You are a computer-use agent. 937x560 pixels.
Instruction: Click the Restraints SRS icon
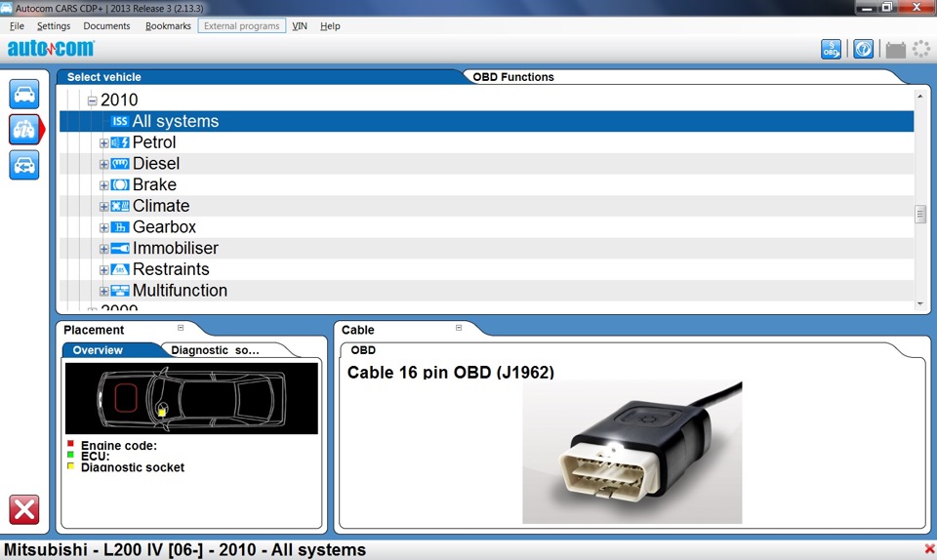[119, 270]
